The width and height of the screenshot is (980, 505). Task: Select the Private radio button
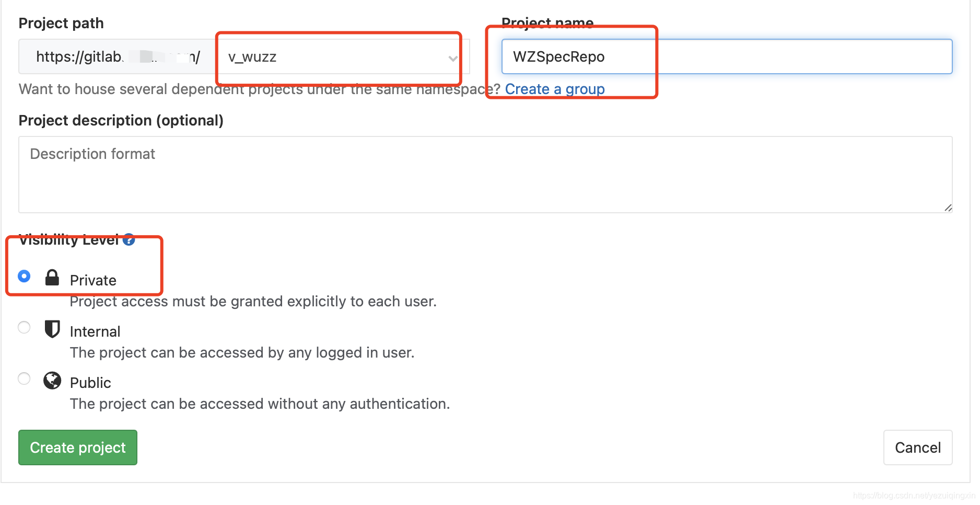tap(24, 276)
